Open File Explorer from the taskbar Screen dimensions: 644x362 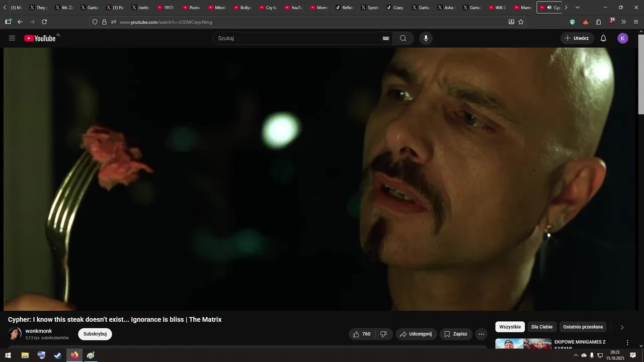click(25, 355)
